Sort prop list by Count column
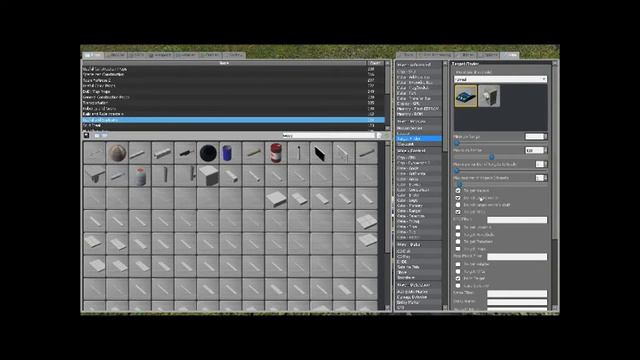Viewport: 640px width, 360px height. click(376, 63)
